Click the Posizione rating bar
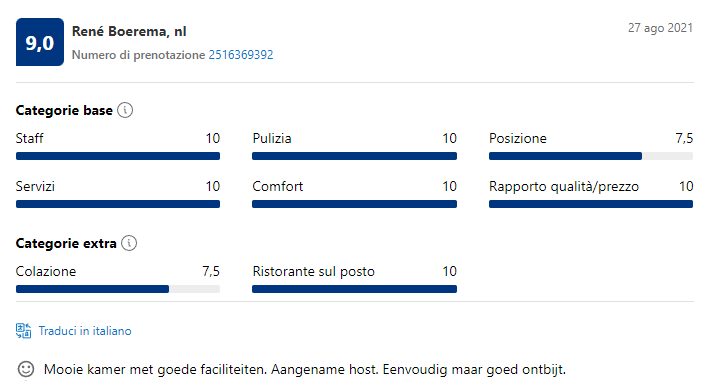The height and width of the screenshot is (381, 713). coord(591,156)
